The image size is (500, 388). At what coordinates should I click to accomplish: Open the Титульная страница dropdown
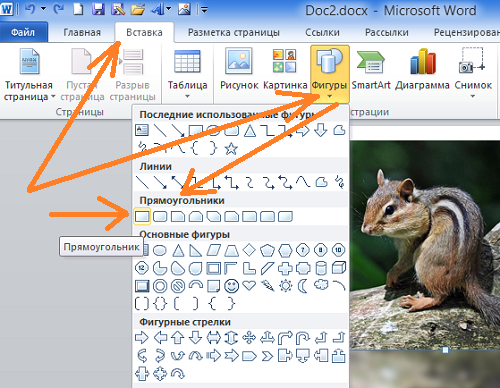tap(29, 75)
